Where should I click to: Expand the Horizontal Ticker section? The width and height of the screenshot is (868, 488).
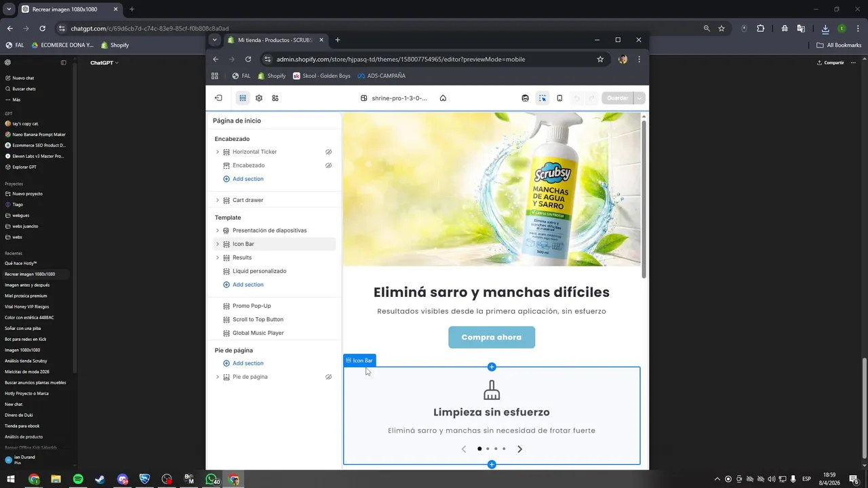(x=218, y=152)
